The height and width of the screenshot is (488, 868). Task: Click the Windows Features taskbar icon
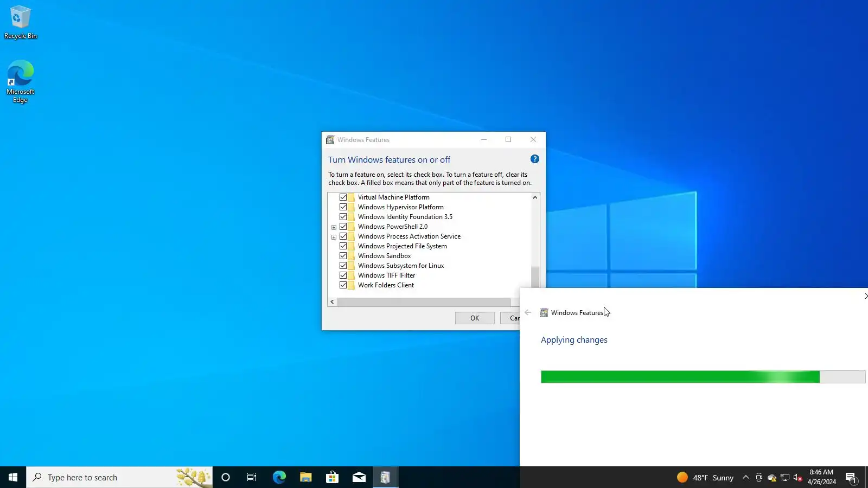385,477
